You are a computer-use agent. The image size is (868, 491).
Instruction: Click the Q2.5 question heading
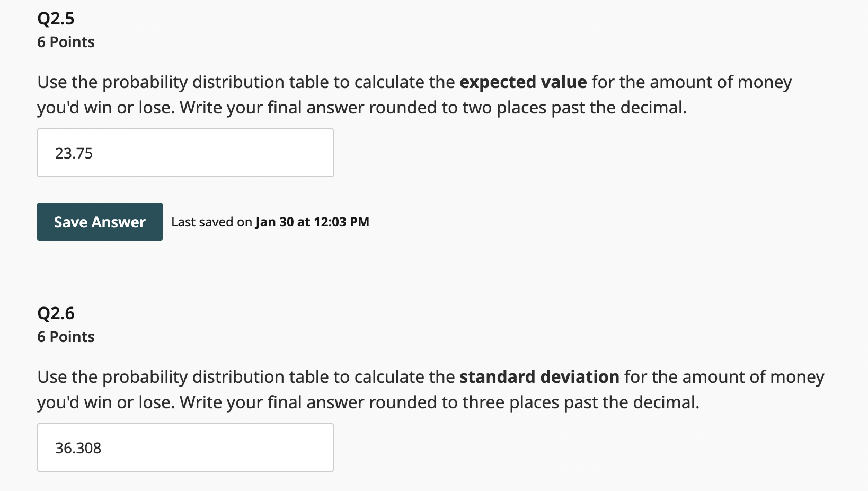(x=55, y=17)
